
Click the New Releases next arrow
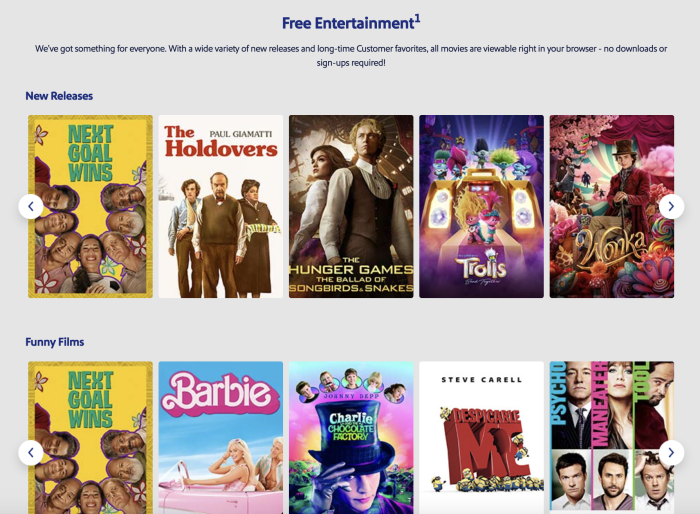pyautogui.click(x=671, y=206)
